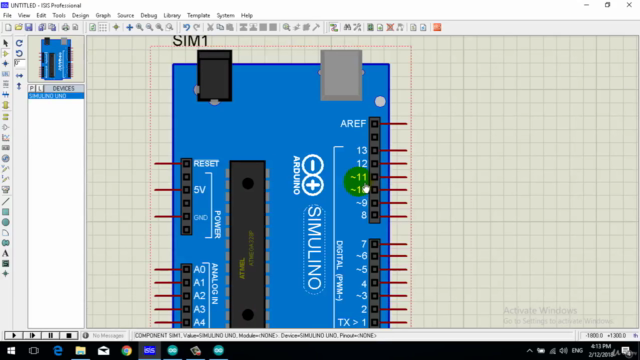Toggle the grid display icon
The image size is (640, 360).
pos(103,27)
